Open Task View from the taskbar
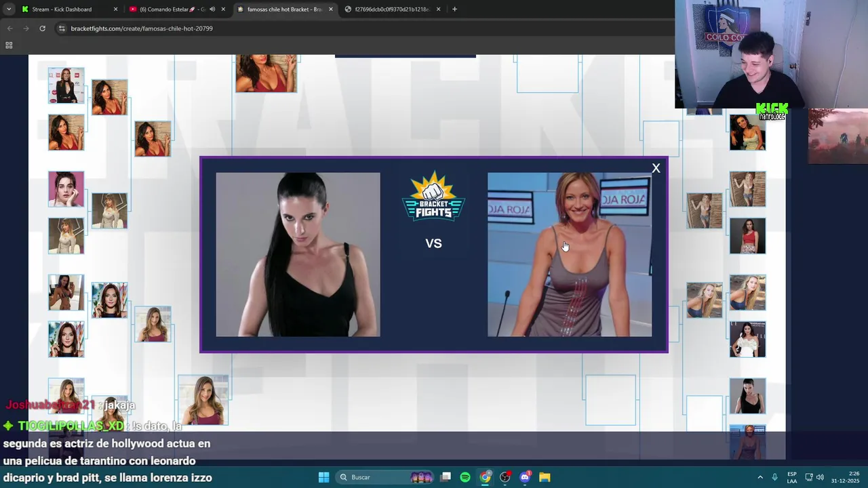Image resolution: width=868 pixels, height=488 pixels. (446, 477)
